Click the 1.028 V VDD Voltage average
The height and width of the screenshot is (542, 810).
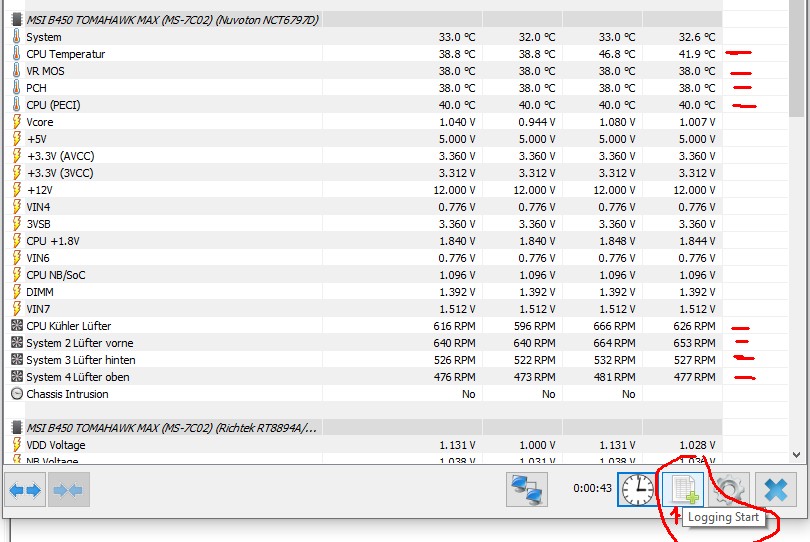[697, 445]
